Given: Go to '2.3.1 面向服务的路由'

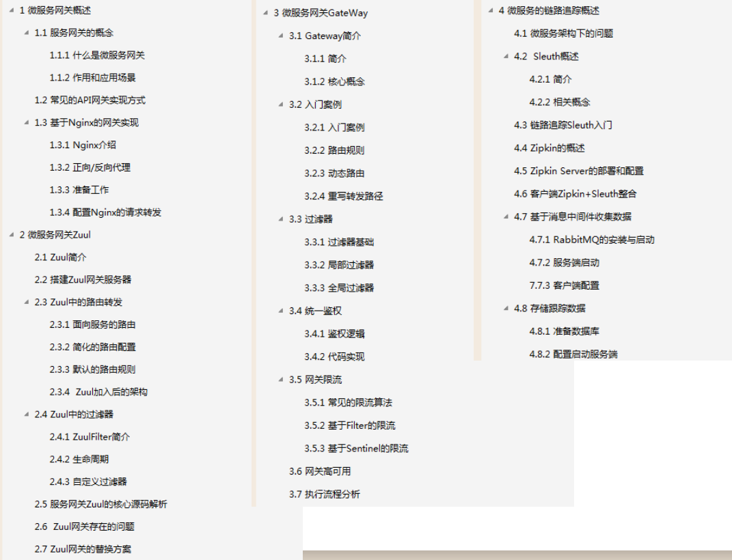Looking at the screenshot, I should (x=92, y=324).
